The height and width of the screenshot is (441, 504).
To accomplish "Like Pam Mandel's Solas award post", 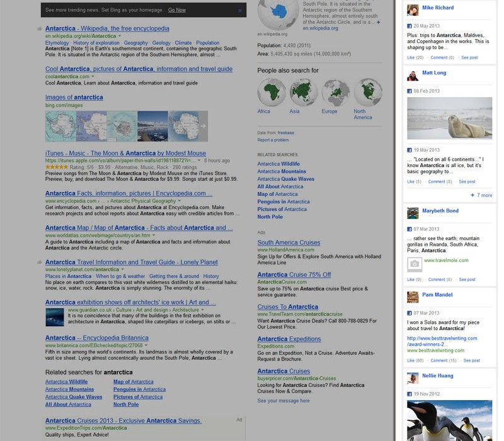I will [415, 361].
